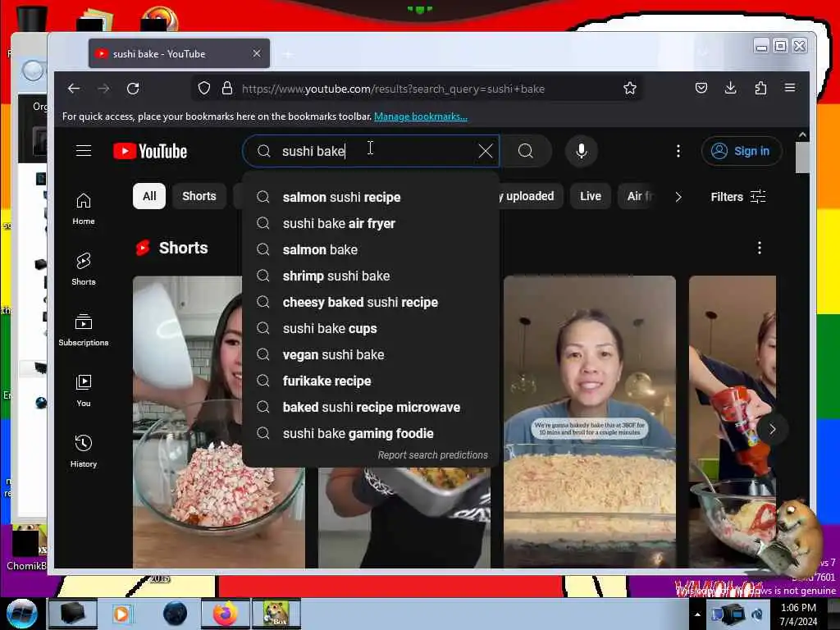This screenshot has height=630, width=840.
Task: Click the YouTube logo
Action: click(x=150, y=151)
